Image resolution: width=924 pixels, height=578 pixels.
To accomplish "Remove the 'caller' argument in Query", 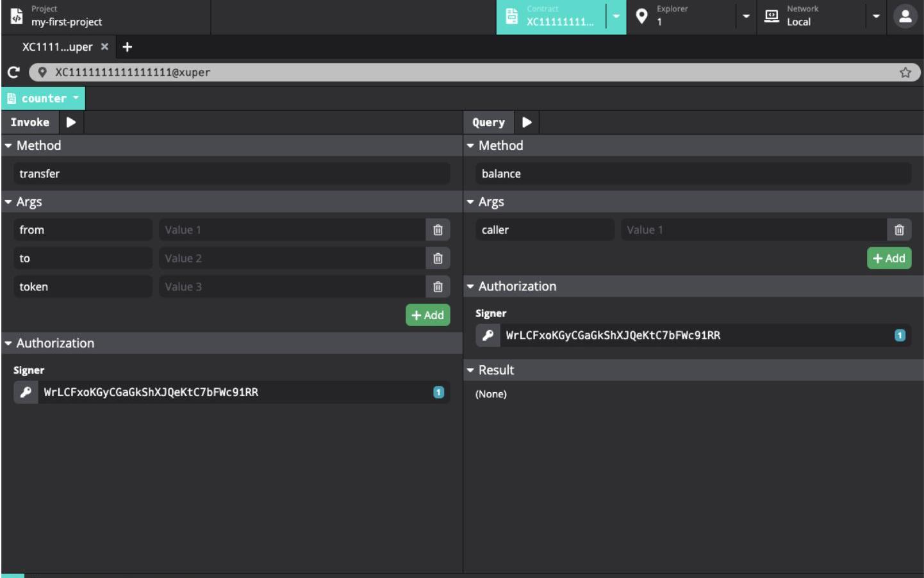I will pyautogui.click(x=899, y=230).
